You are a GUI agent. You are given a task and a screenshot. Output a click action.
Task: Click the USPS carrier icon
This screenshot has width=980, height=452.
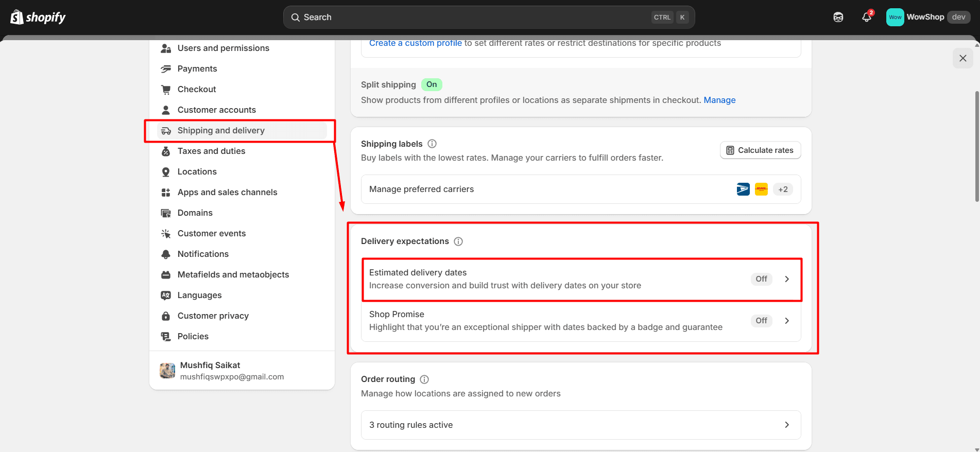(743, 189)
